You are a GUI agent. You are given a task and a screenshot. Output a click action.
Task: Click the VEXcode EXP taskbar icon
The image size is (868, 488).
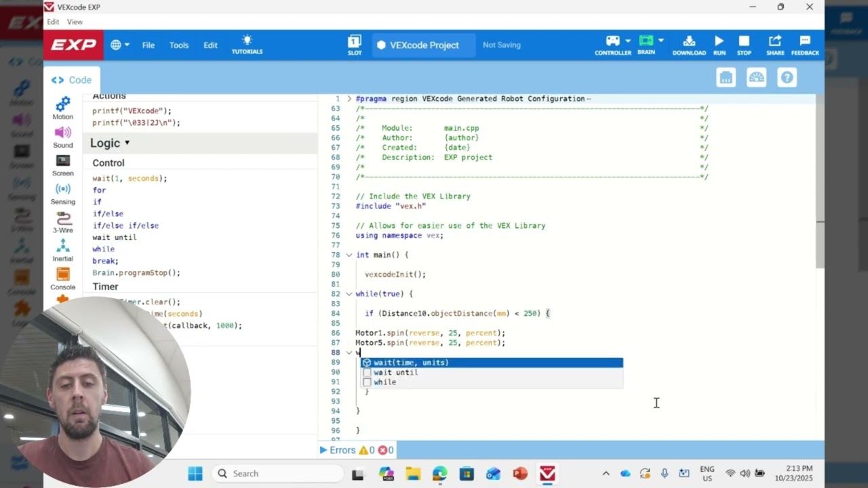coord(547,473)
